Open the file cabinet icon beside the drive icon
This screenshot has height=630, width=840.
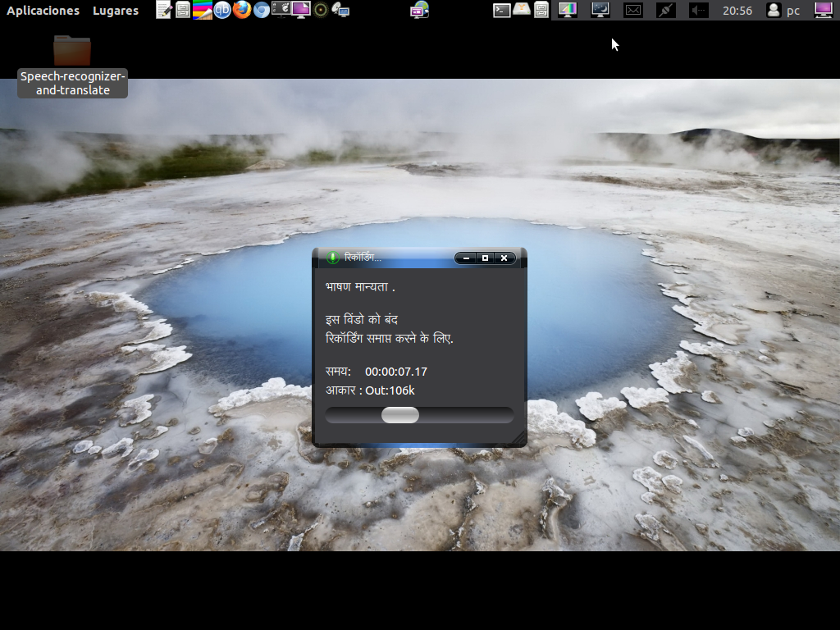pyautogui.click(x=541, y=10)
